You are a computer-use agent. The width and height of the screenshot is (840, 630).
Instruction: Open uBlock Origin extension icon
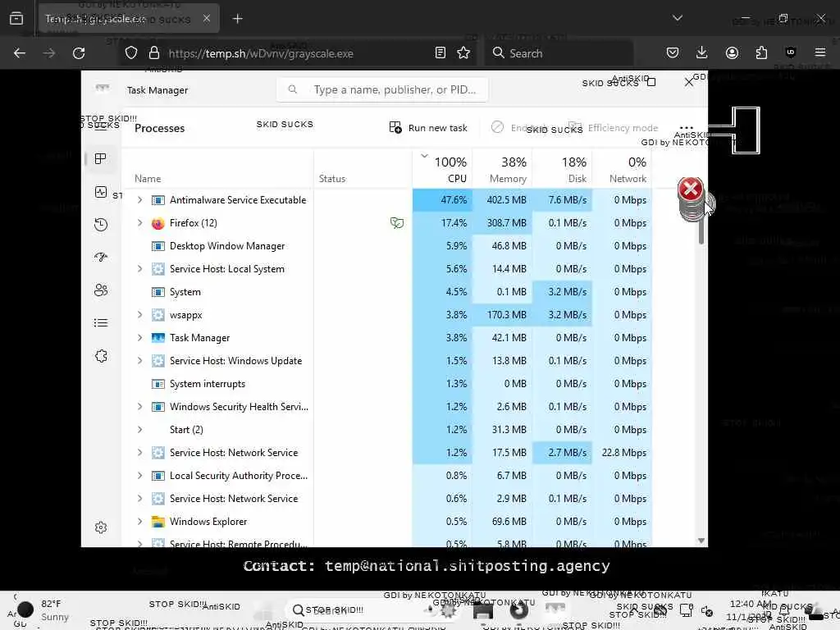[x=791, y=52]
